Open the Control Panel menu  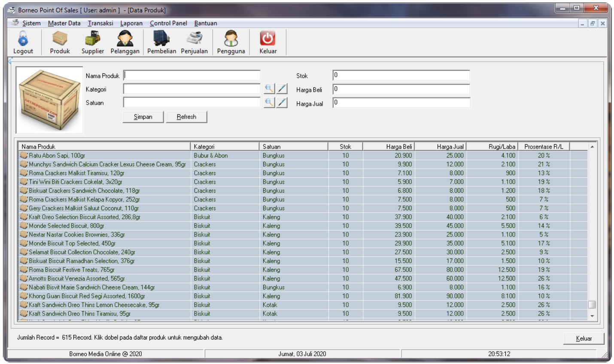168,23
